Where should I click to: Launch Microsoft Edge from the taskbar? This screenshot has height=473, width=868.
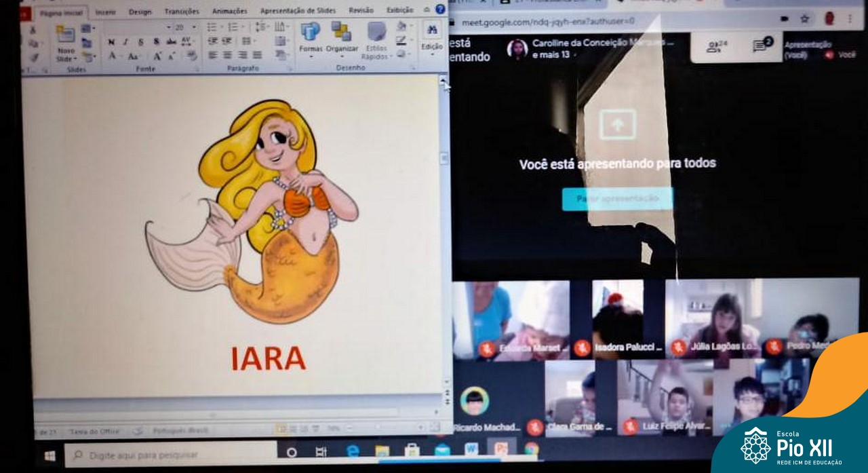click(353, 451)
